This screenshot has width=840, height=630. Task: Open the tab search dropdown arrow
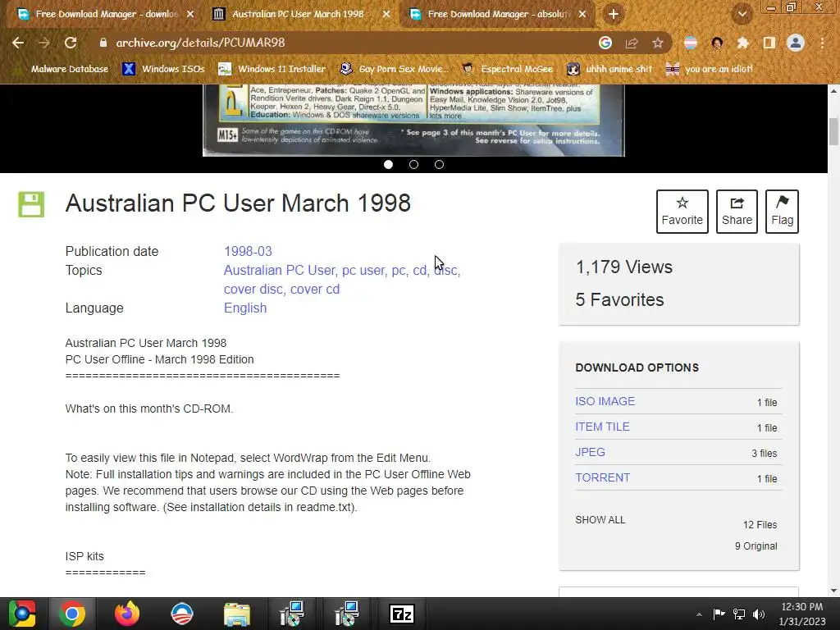pyautogui.click(x=742, y=15)
